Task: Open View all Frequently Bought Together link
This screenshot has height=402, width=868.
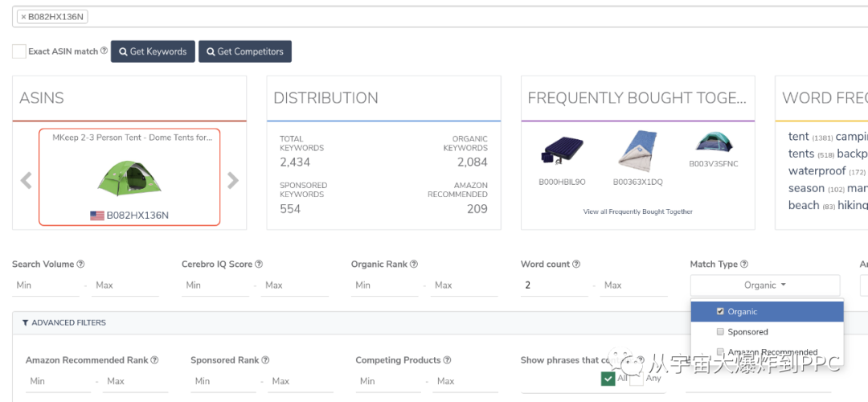Action: pos(637,211)
